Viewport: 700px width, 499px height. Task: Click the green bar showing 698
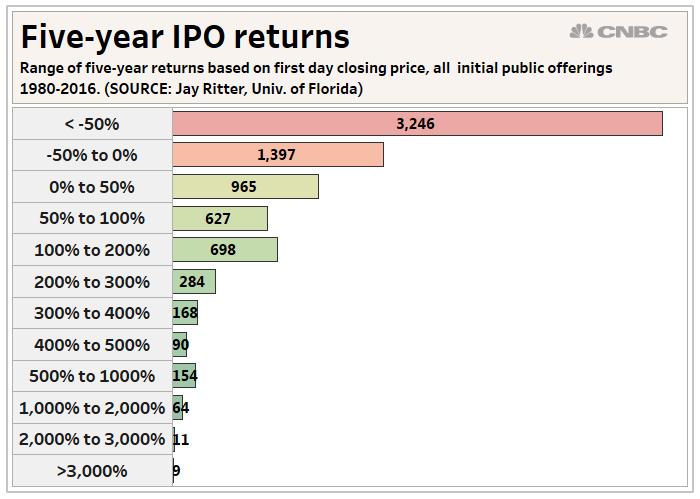pos(225,250)
